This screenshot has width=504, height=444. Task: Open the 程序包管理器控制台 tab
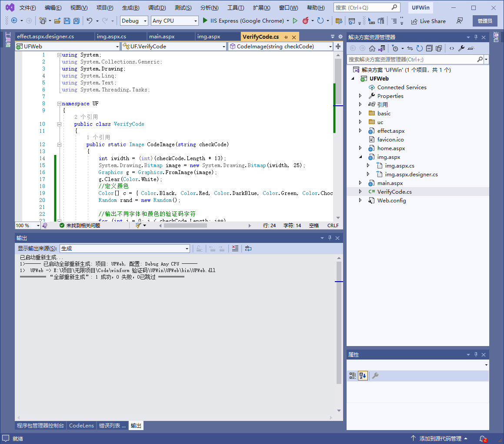[x=40, y=425]
